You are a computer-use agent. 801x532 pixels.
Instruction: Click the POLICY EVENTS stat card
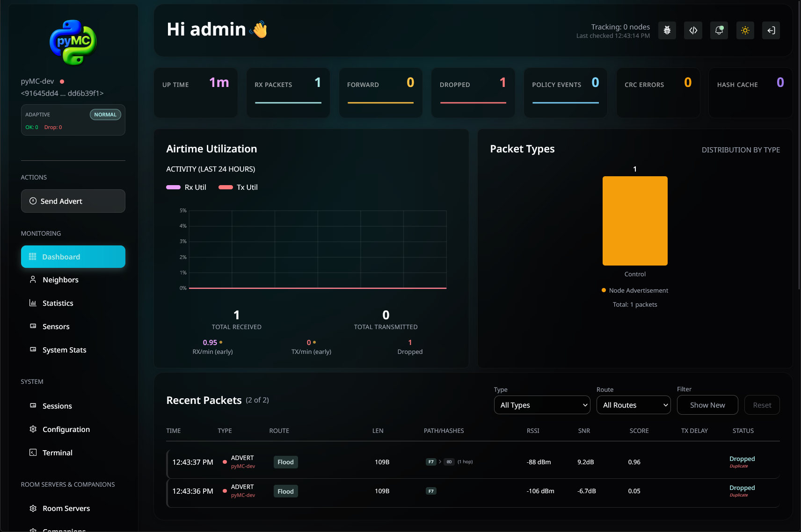(565, 93)
